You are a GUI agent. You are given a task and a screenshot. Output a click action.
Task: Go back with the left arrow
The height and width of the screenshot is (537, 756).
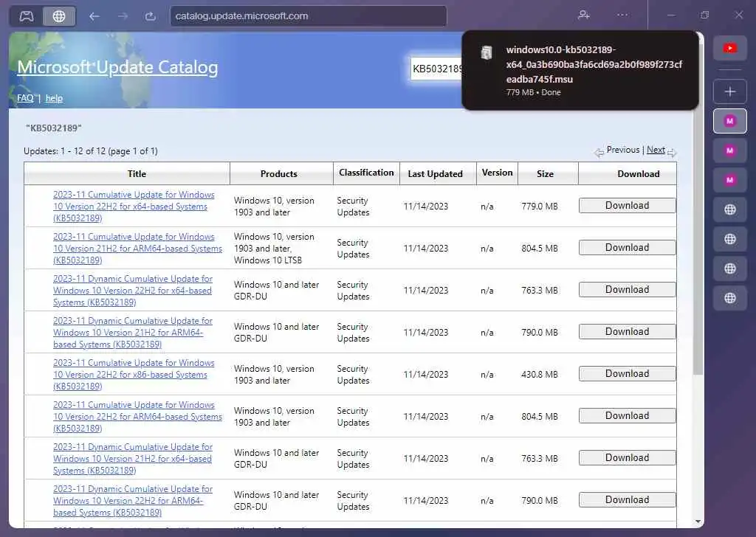click(94, 16)
